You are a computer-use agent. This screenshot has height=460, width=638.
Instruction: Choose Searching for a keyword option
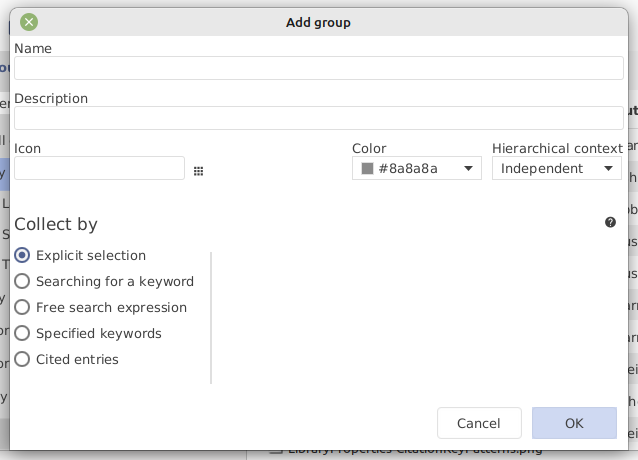click(x=22, y=282)
